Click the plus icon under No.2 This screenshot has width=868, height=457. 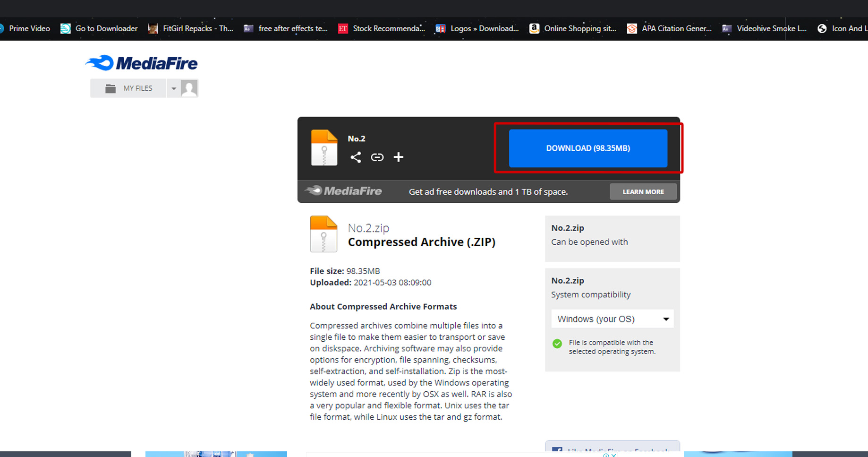point(399,157)
